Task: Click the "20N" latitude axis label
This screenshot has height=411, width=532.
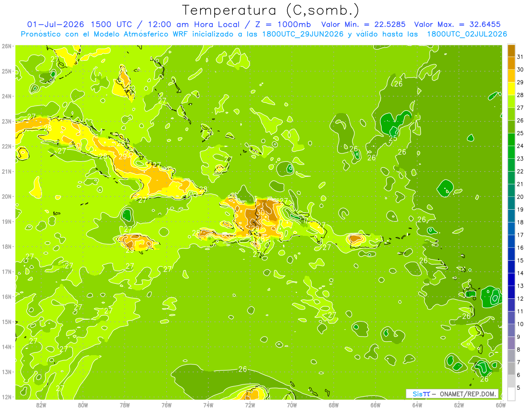Action: click(7, 196)
